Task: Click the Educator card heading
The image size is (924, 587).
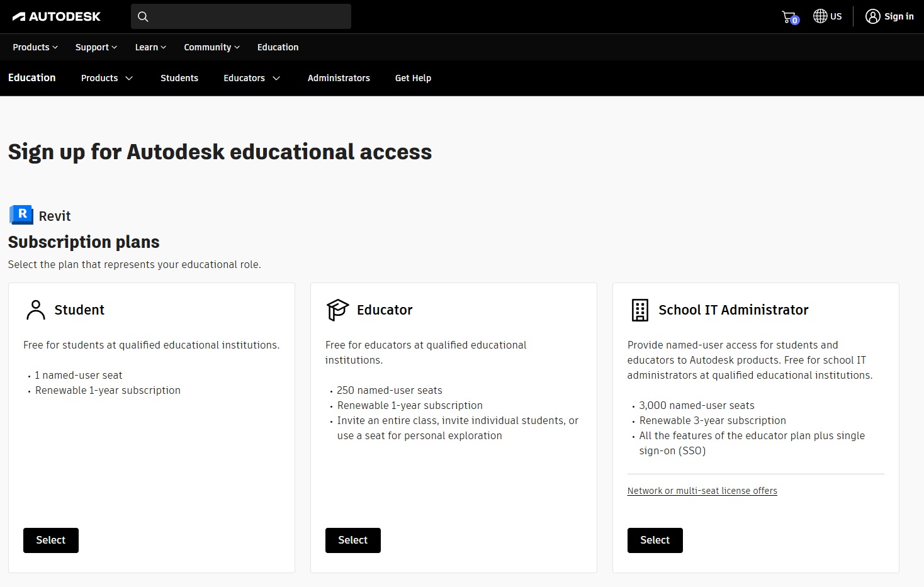Action: tap(385, 310)
